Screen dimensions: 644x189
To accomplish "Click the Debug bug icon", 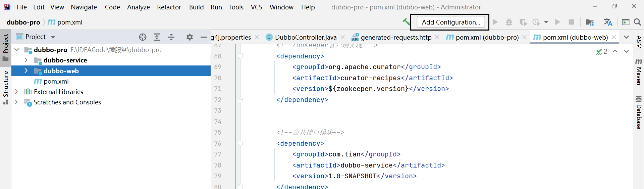I will (509, 22).
